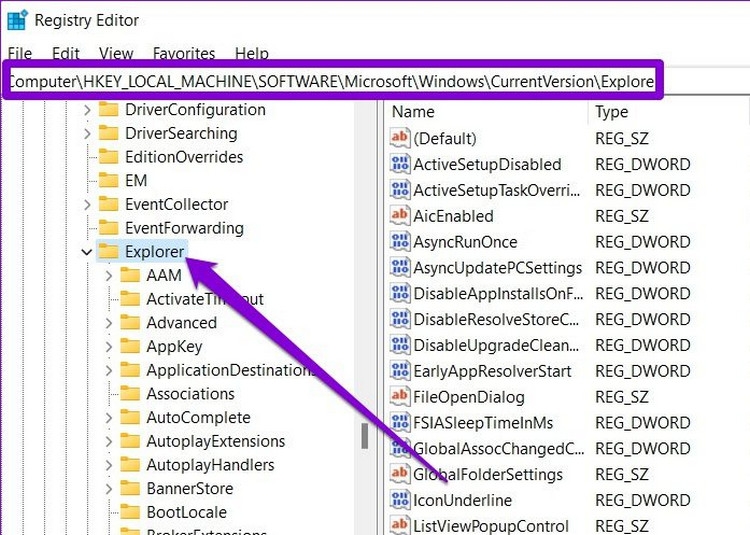Click the BootLocale folder icon
Image resolution: width=750 pixels, height=535 pixels.
[x=130, y=512]
